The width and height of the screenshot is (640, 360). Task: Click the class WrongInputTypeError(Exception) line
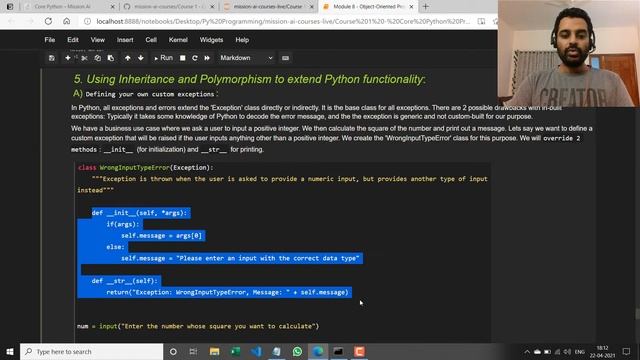pyautogui.click(x=146, y=167)
